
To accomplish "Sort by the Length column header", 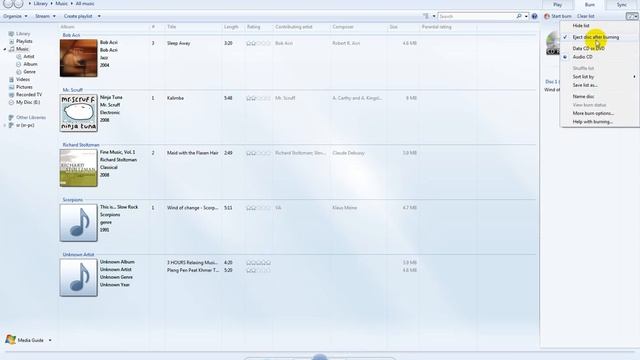I will click(x=231, y=27).
